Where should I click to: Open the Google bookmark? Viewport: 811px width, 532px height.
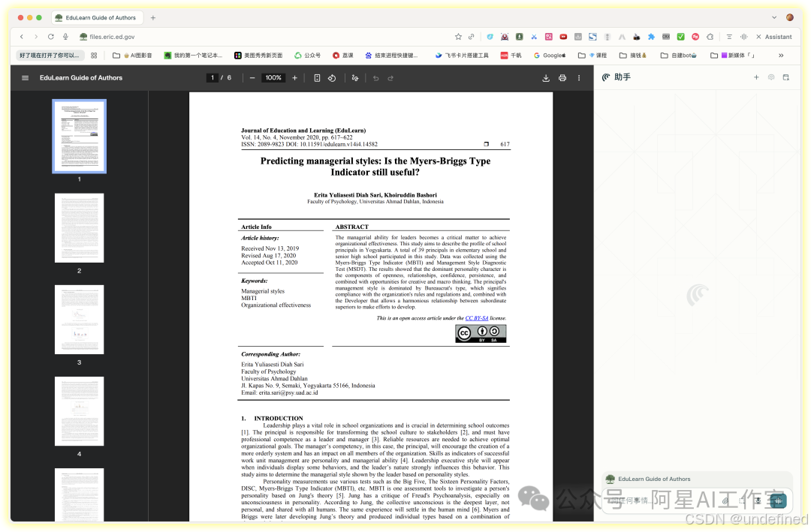click(x=549, y=56)
